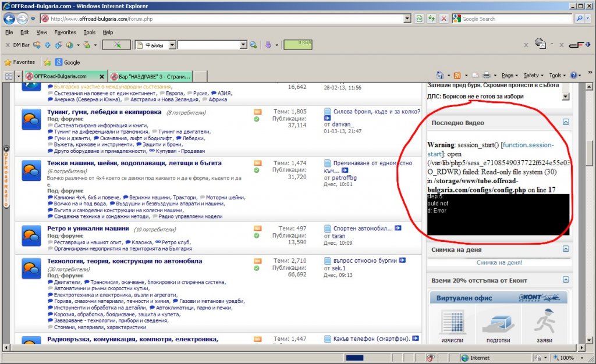Open the Google shortcut in the Favorites bar
This screenshot has width=596, height=364.
coord(68,62)
